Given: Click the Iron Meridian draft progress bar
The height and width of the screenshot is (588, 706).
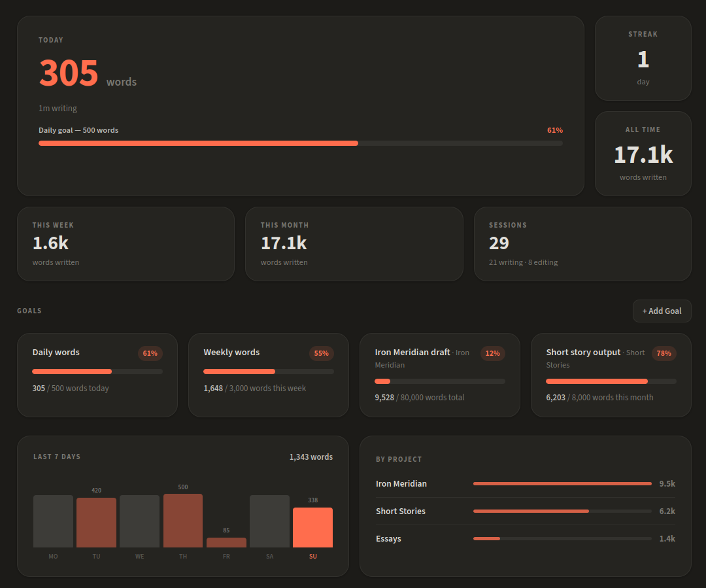Looking at the screenshot, I should pyautogui.click(x=440, y=381).
